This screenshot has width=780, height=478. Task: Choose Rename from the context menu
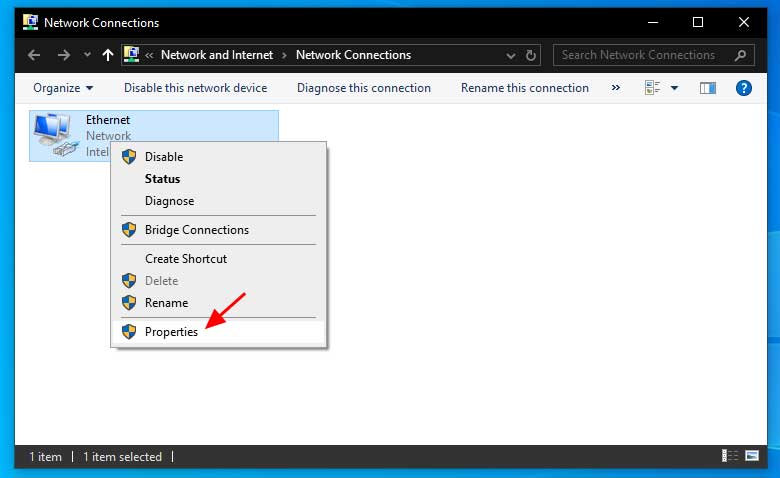click(x=218, y=302)
